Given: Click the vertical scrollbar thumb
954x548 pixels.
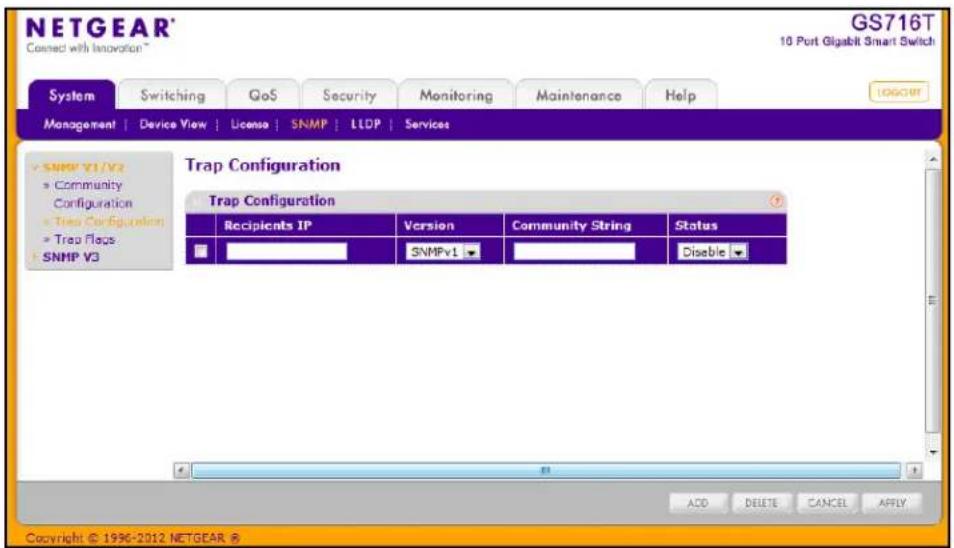Looking at the screenshot, I should (x=933, y=300).
